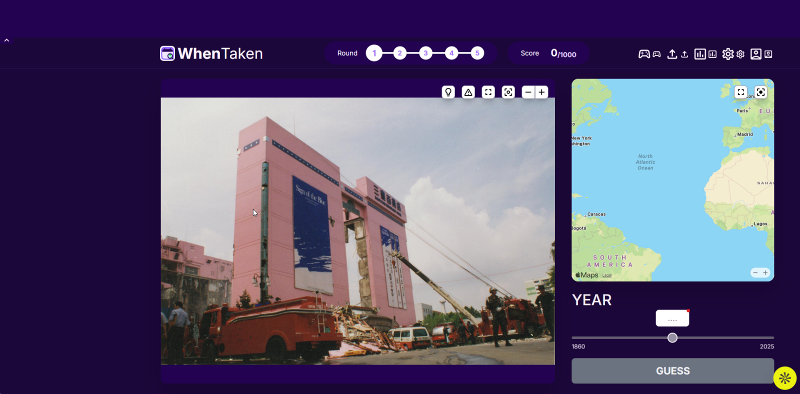Screen dimensions: 800x394
Task: Click the year slider handle
Action: tap(672, 338)
